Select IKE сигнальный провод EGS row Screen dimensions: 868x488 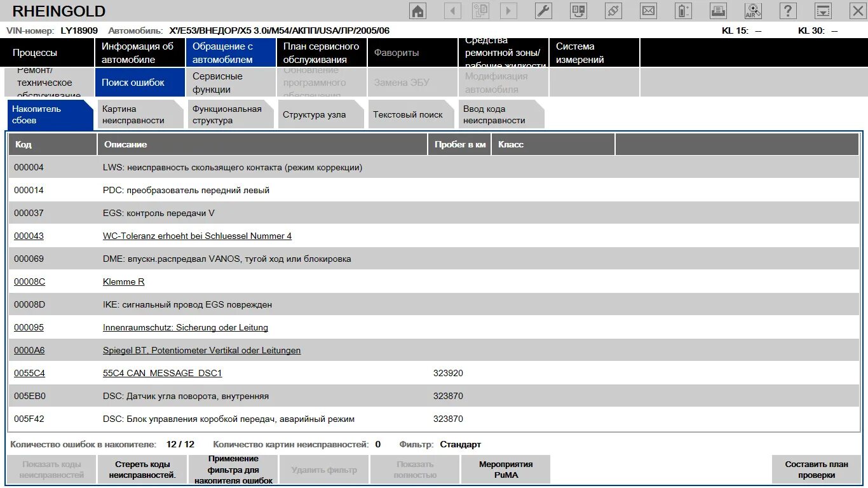[434, 304]
